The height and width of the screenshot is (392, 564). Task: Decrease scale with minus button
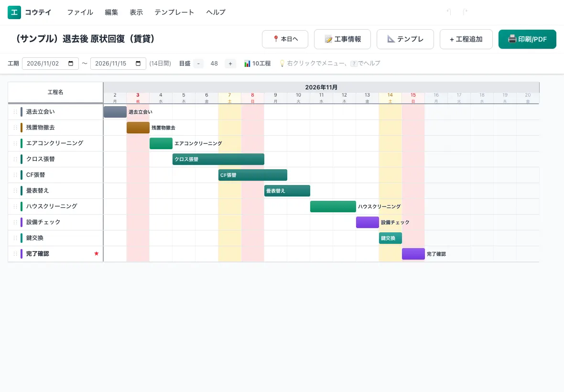(x=198, y=64)
